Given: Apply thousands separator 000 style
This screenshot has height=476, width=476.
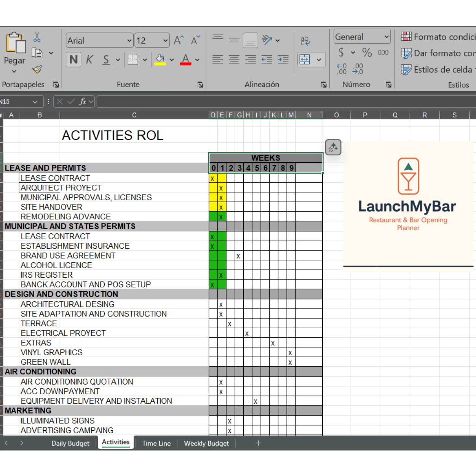Looking at the screenshot, I should coord(383,53).
